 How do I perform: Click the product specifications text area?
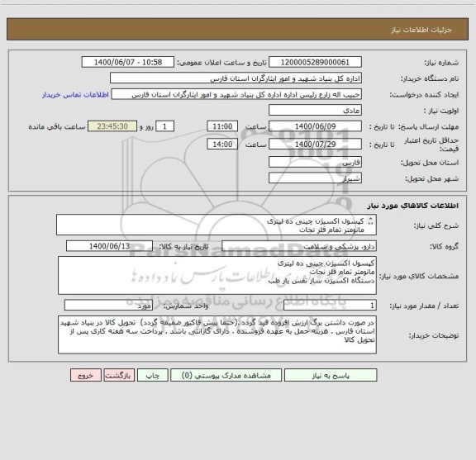click(217, 276)
